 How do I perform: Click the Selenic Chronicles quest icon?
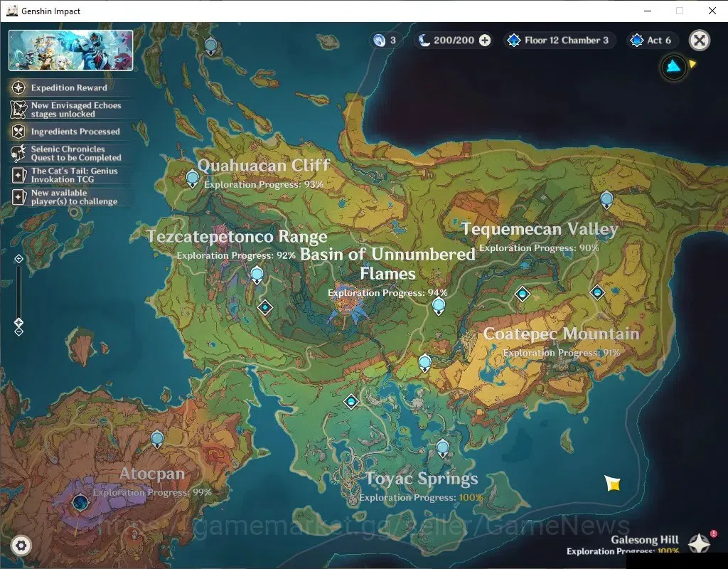point(18,153)
